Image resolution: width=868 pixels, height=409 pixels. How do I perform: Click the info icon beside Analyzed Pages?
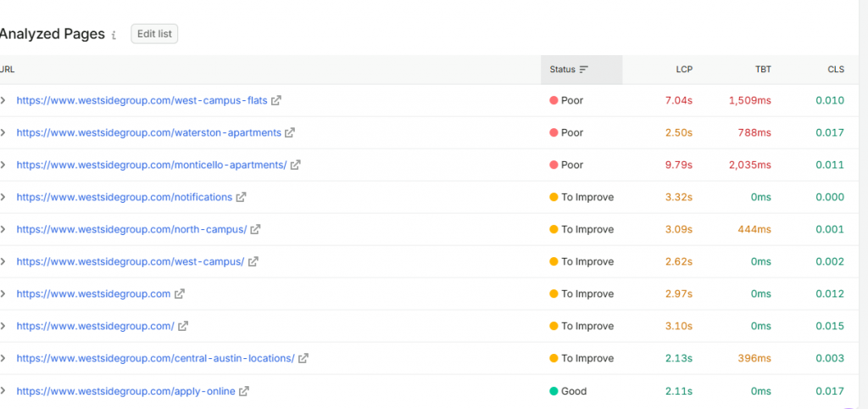pos(114,35)
